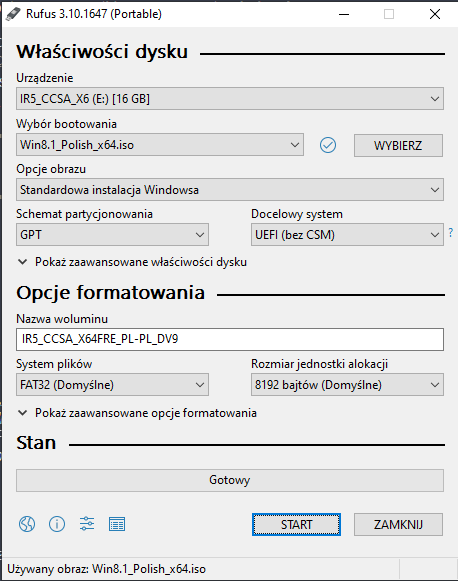Click the Nazwa woluminu text field

coord(230,339)
